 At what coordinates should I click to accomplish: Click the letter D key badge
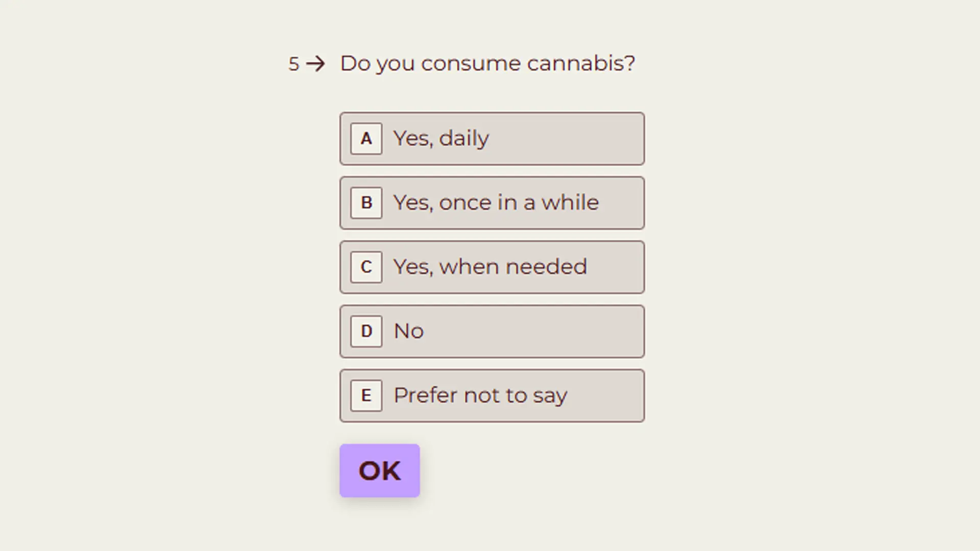pos(365,331)
